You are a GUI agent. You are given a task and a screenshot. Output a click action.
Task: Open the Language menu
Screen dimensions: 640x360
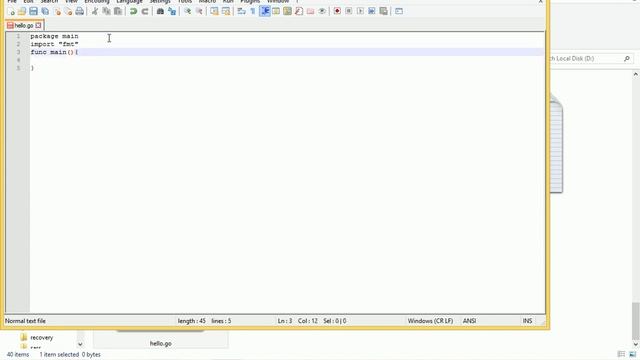tap(129, 2)
